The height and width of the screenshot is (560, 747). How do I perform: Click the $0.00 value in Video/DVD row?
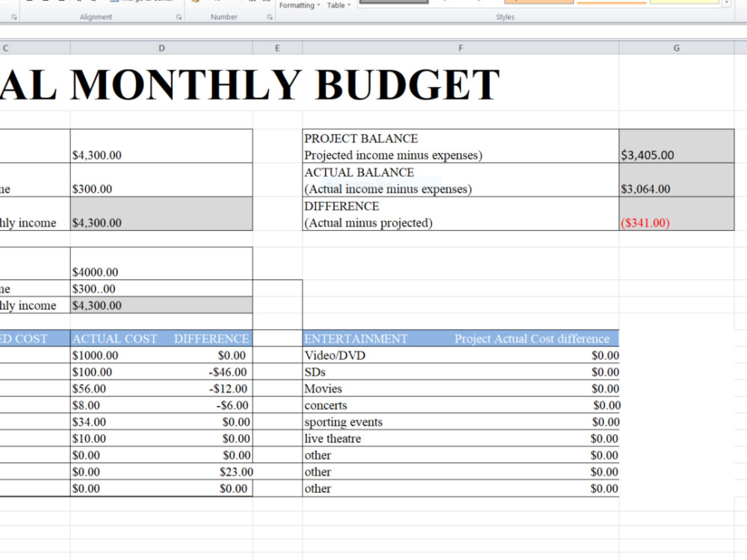point(605,355)
